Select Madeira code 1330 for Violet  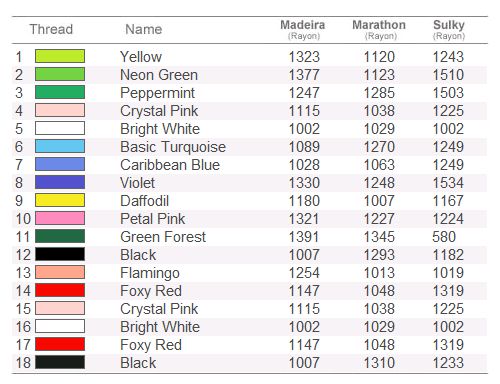(304, 183)
